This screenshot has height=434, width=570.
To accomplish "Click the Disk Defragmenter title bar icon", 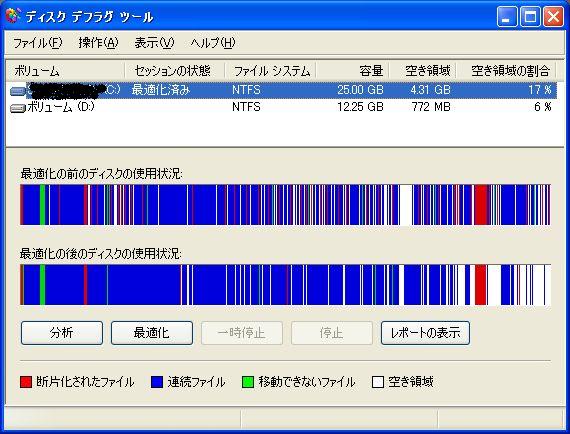I will pyautogui.click(x=12, y=16).
